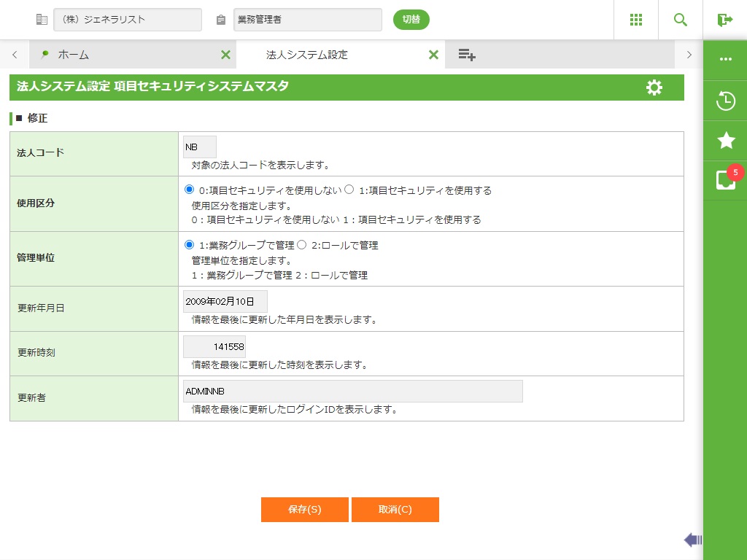Open favorites star icon in sidebar
The height and width of the screenshot is (560, 747).
click(726, 141)
